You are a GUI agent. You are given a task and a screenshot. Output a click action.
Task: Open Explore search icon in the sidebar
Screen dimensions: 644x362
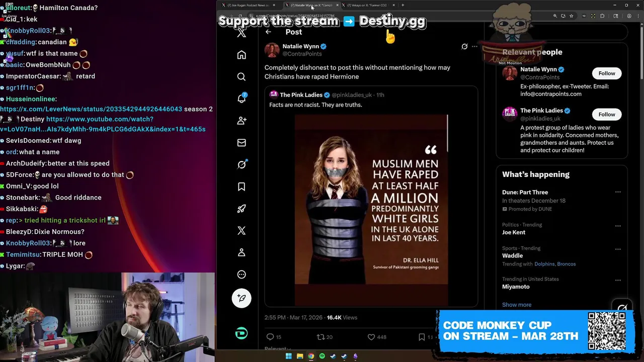[x=242, y=77]
